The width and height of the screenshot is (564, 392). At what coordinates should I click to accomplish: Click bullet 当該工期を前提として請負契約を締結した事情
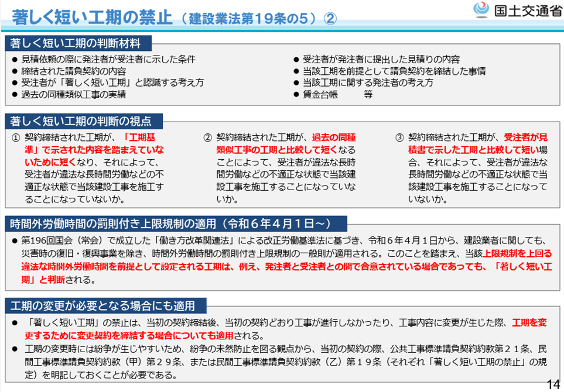(x=394, y=71)
